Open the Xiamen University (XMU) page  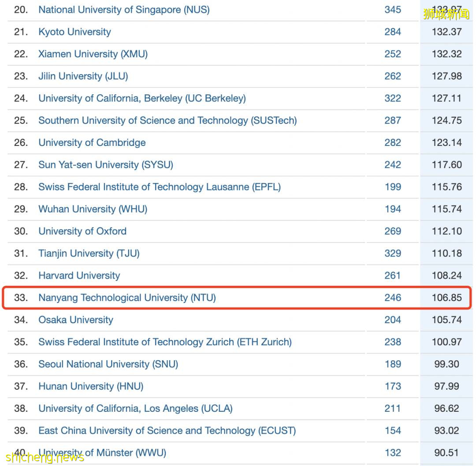(x=93, y=54)
